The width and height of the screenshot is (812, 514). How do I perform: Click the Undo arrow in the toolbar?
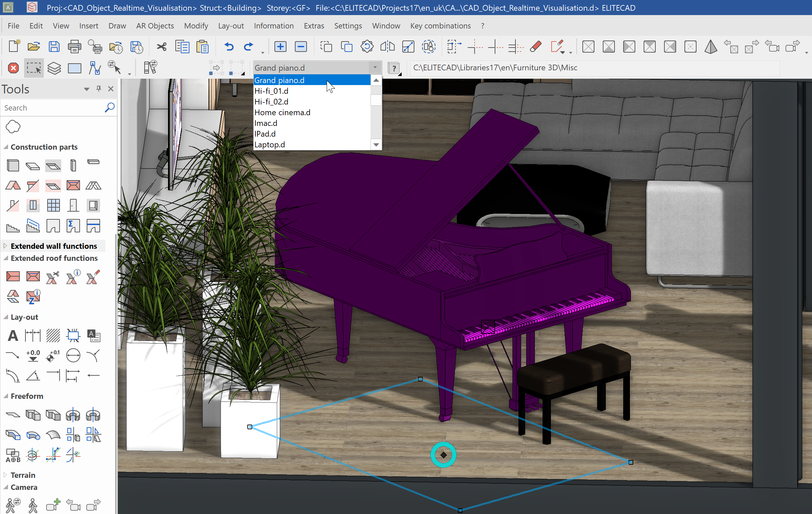click(229, 47)
